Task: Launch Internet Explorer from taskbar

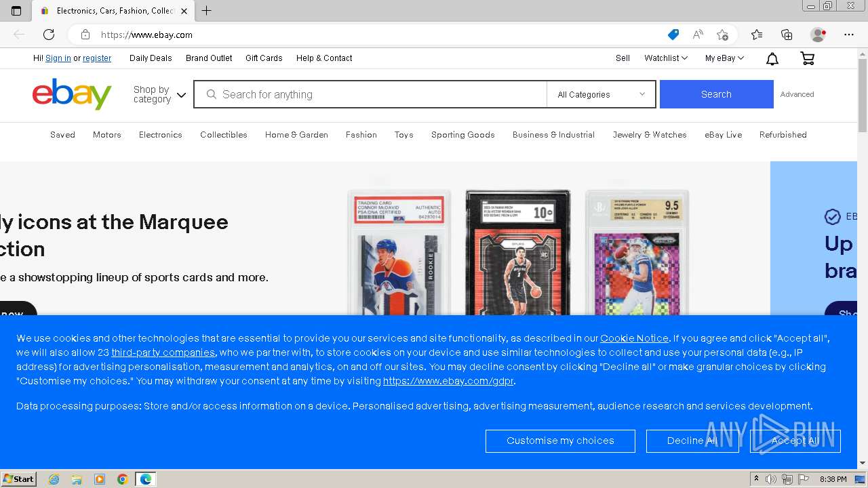Action: click(x=54, y=479)
